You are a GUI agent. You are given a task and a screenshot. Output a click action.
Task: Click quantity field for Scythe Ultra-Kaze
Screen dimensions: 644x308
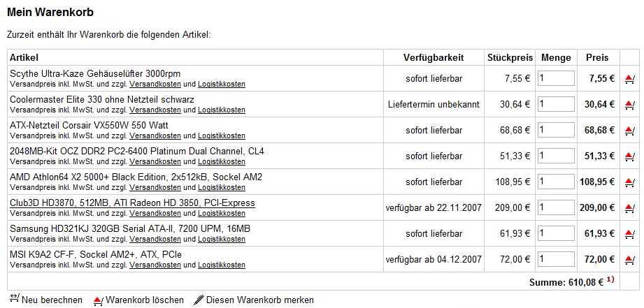click(556, 79)
